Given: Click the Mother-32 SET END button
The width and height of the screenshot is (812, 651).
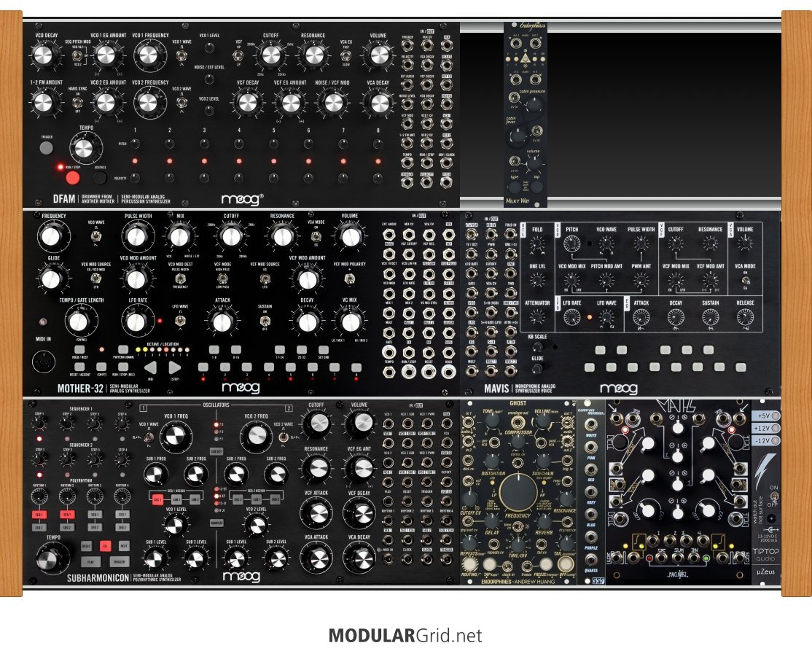Looking at the screenshot, I should point(323,350).
